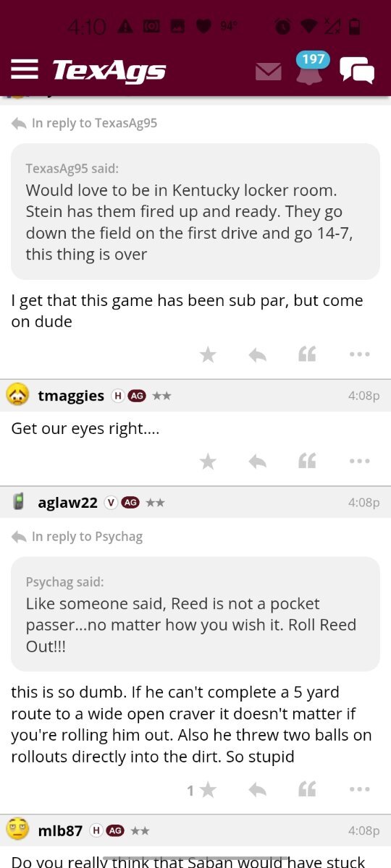Star aglaw22's post with 1 star
The image size is (391, 868).
coord(202,790)
